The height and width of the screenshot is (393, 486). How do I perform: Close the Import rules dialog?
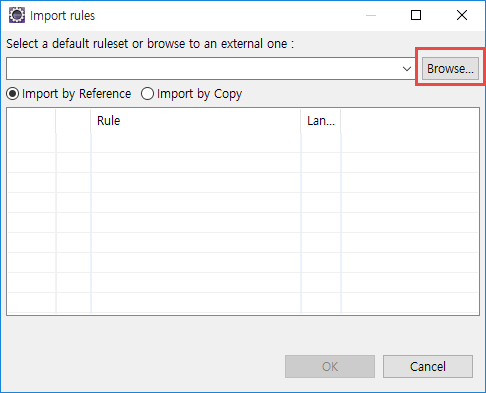click(x=462, y=15)
